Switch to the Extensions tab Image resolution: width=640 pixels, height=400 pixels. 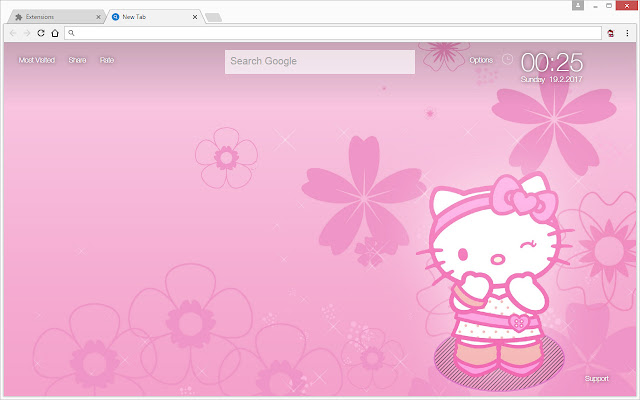[x=55, y=17]
